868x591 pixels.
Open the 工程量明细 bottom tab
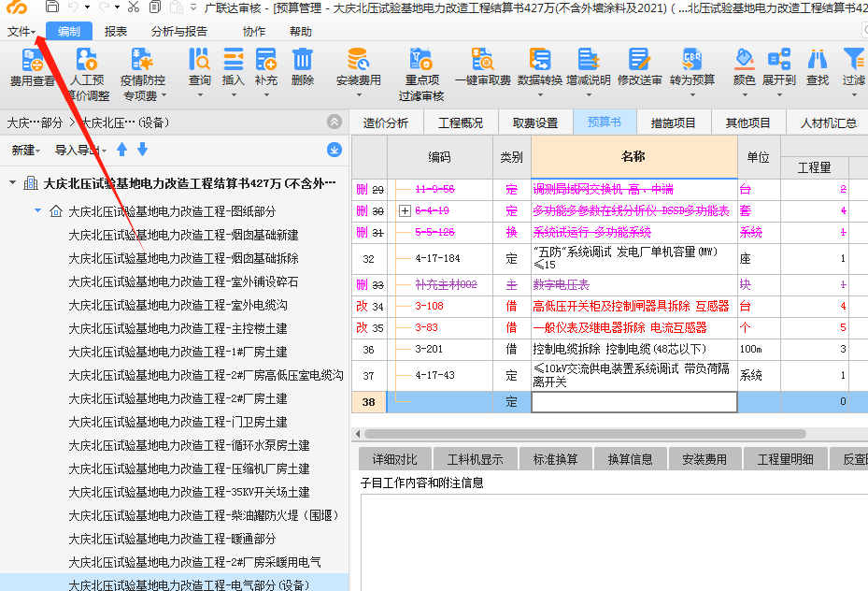[785, 459]
